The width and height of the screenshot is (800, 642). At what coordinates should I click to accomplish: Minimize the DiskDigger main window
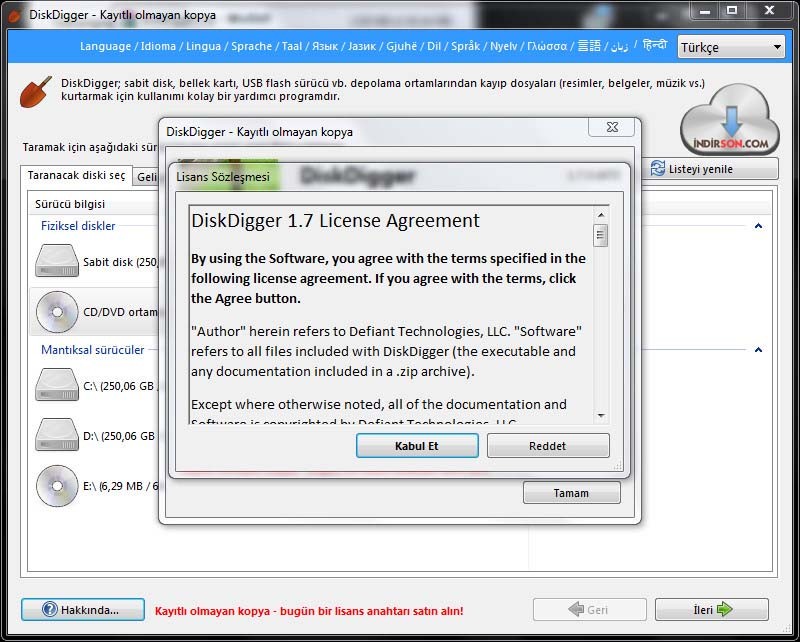click(706, 11)
